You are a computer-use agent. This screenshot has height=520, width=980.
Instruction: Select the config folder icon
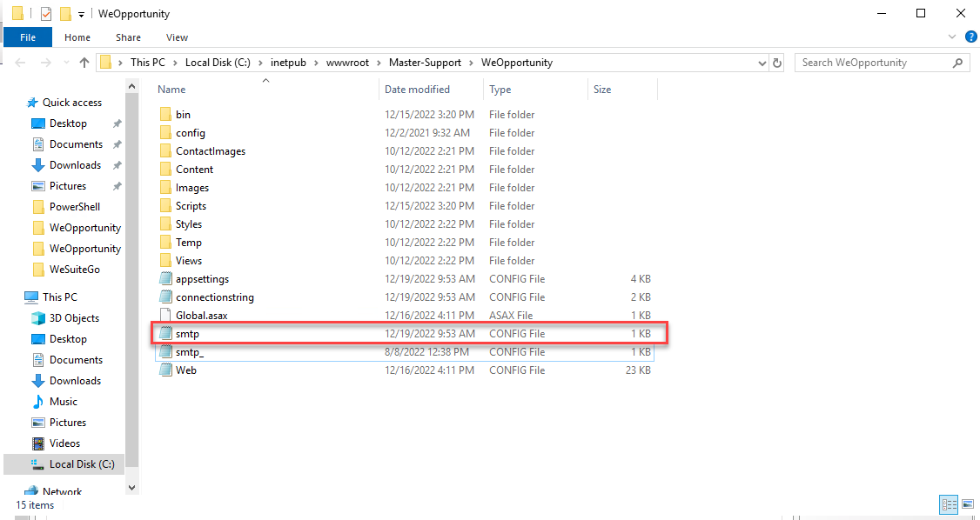pyautogui.click(x=165, y=133)
